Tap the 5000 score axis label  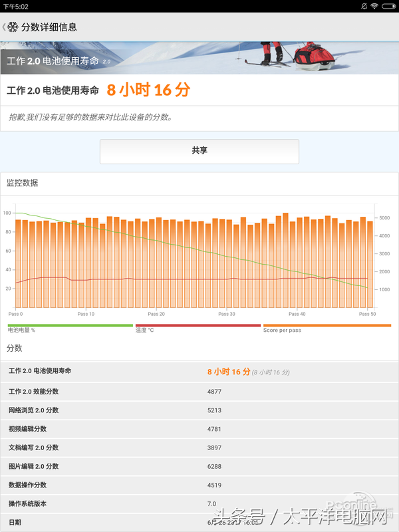[x=384, y=218]
